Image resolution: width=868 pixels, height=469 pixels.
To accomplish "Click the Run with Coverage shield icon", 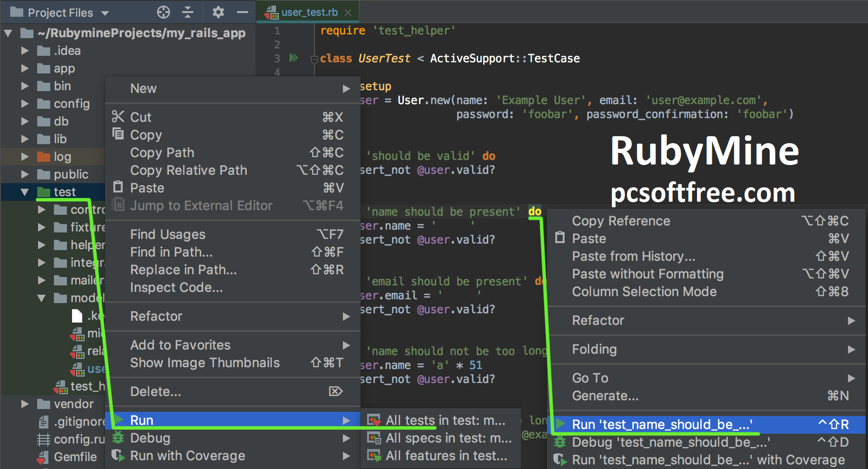I will [x=118, y=456].
